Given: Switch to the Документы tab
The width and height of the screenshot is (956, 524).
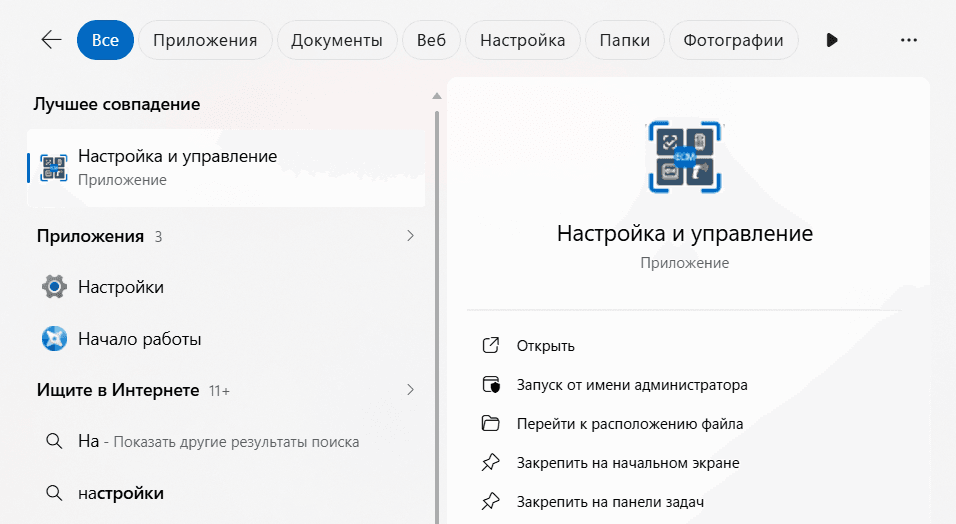Looking at the screenshot, I should [337, 40].
